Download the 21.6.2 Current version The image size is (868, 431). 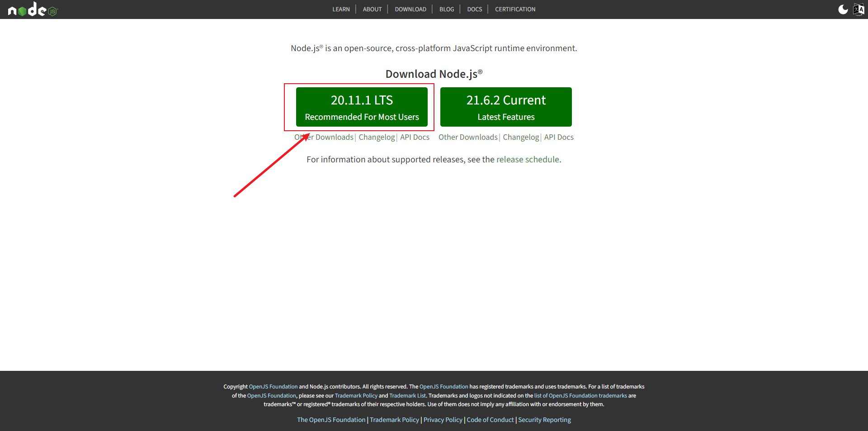506,107
